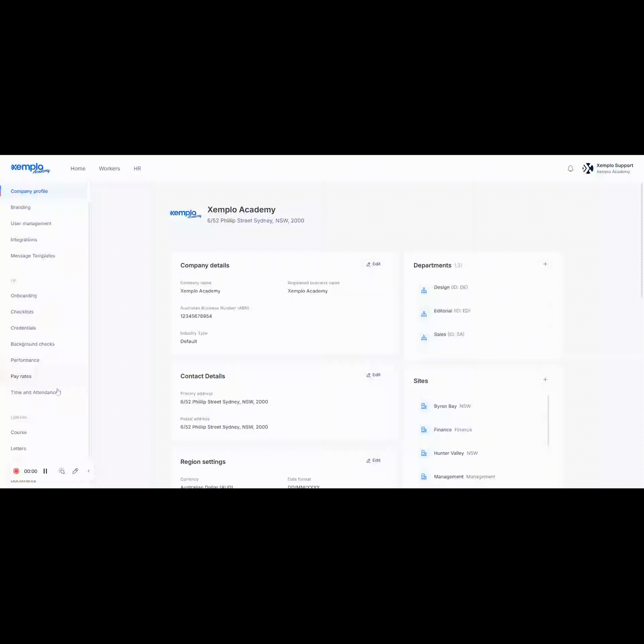644x644 pixels.
Task: Click the Design department icon
Action: [x=424, y=290]
